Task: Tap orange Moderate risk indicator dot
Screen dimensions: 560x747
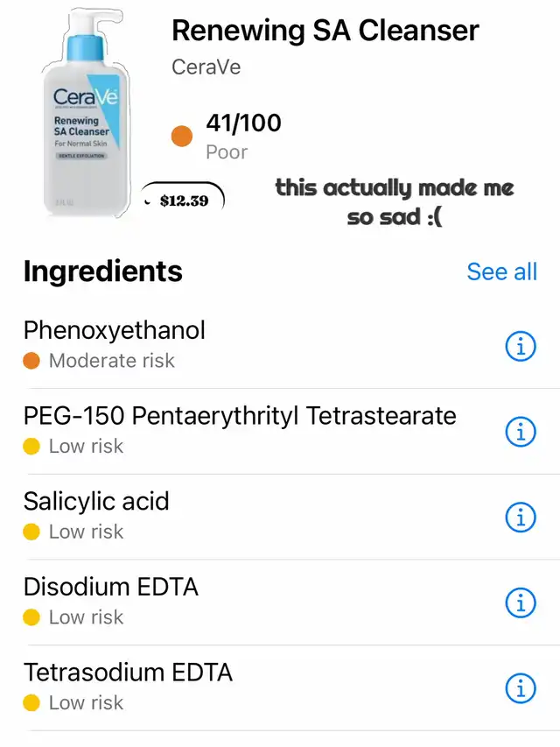Action: 31,361
